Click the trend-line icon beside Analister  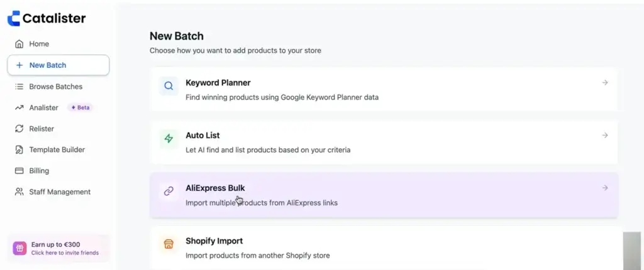[x=19, y=107]
